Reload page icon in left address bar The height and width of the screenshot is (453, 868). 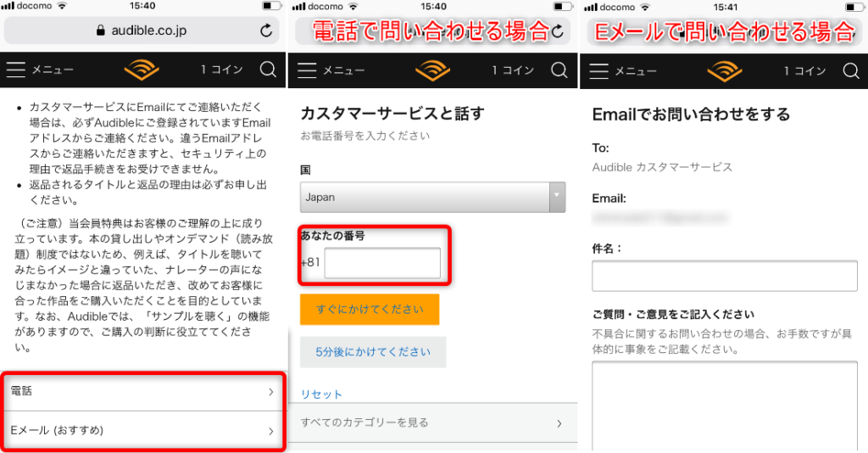pyautogui.click(x=266, y=31)
